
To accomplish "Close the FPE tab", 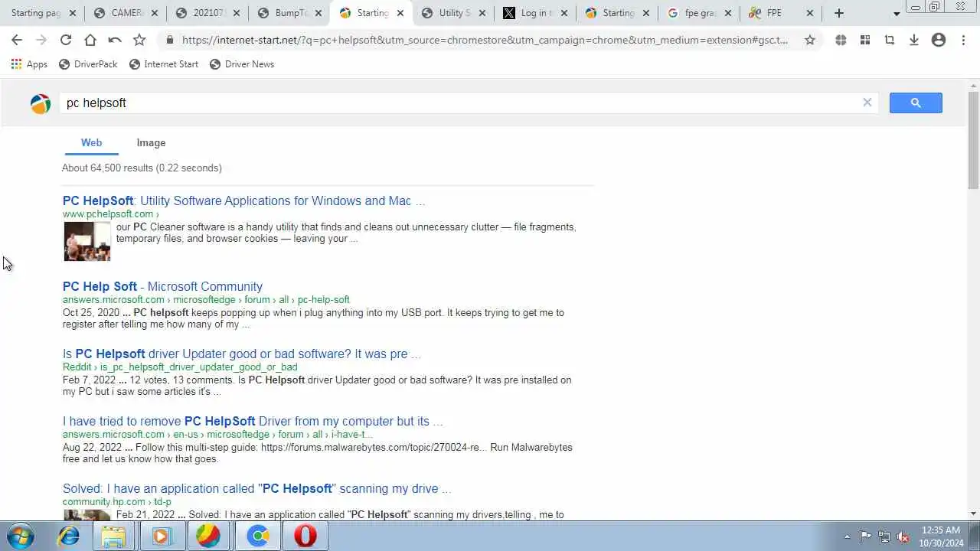I will [810, 13].
